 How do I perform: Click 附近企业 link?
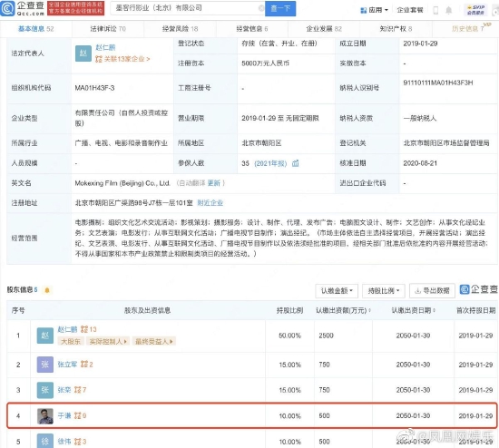210,202
